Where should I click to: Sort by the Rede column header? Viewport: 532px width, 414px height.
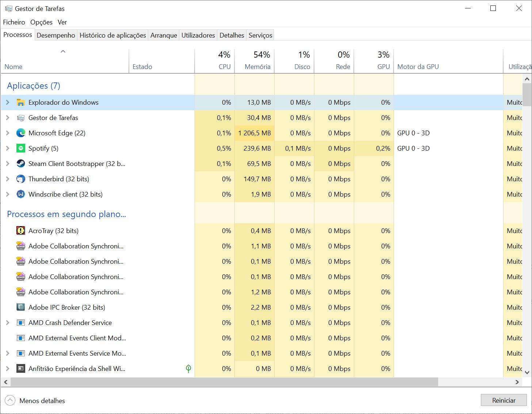[334, 61]
